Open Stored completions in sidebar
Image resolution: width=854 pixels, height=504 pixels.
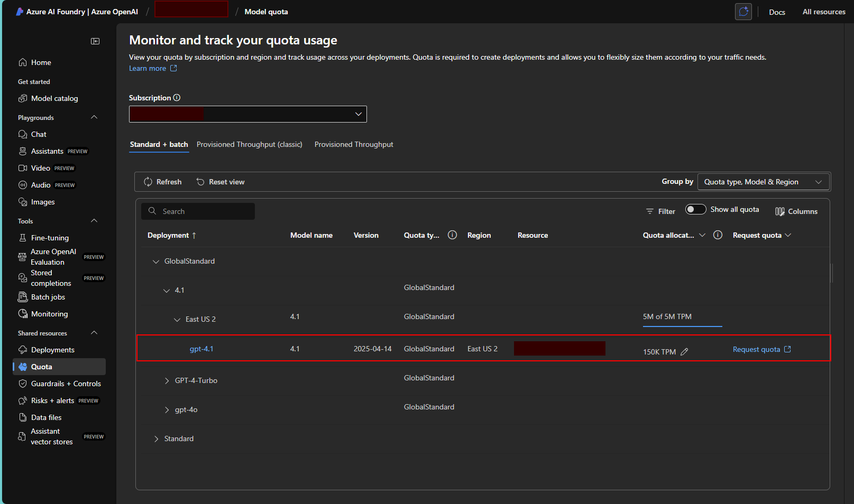tap(59, 278)
